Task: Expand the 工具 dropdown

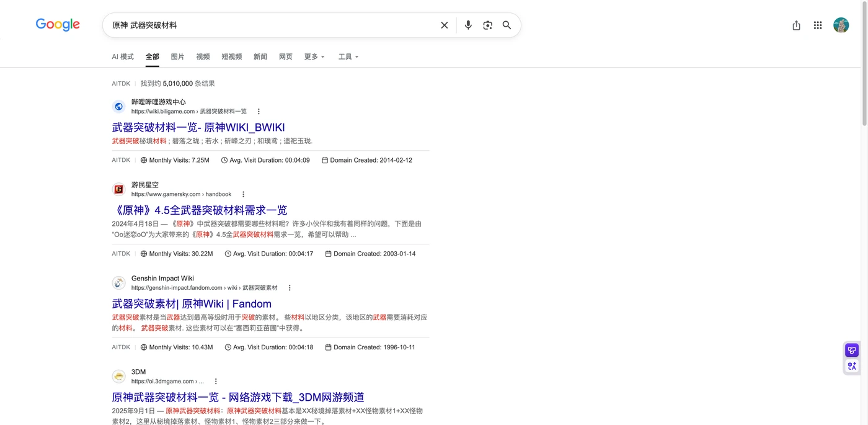Action: coord(348,56)
